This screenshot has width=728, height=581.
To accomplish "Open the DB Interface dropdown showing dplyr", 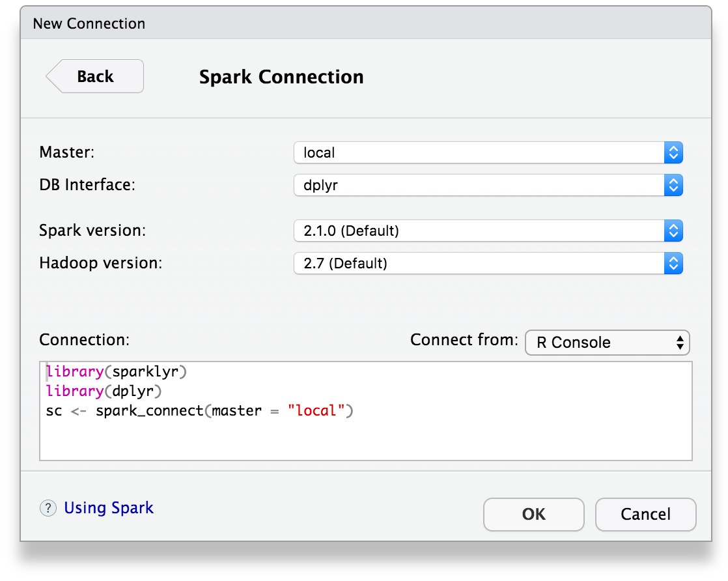I will click(479, 186).
